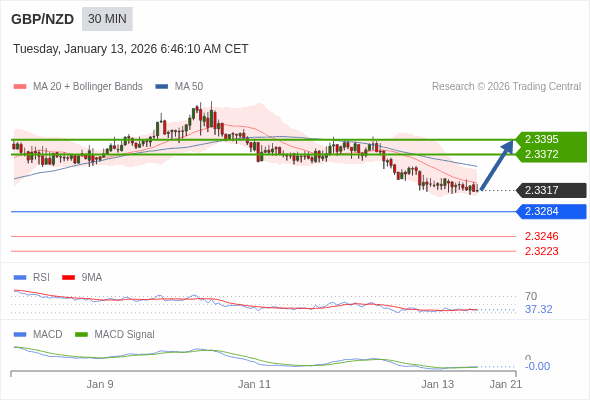Click the red 2.3223 support level value
The width and height of the screenshot is (590, 400).
[x=541, y=251]
